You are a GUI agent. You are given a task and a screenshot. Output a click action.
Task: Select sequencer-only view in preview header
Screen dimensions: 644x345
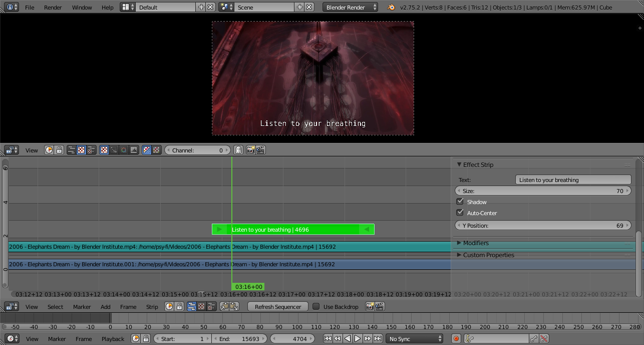click(71, 150)
